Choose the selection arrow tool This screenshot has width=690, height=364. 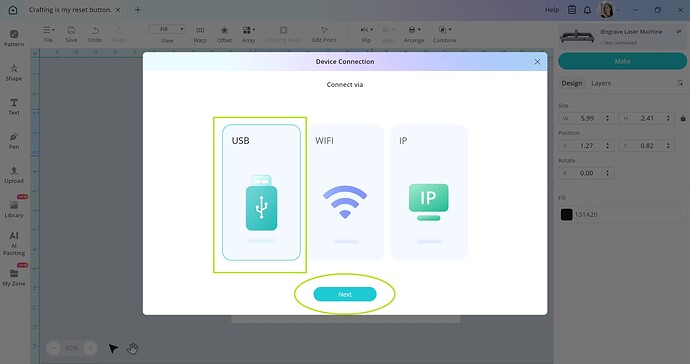pyautogui.click(x=113, y=349)
